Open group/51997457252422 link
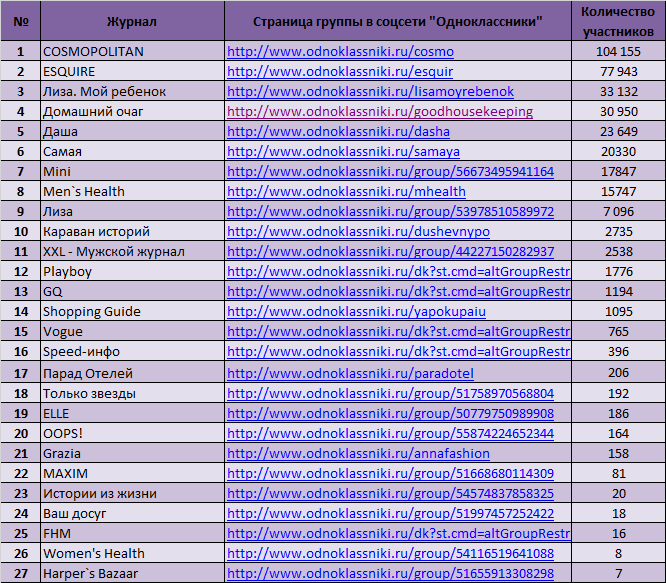The width and height of the screenshot is (666, 583). coord(390,513)
